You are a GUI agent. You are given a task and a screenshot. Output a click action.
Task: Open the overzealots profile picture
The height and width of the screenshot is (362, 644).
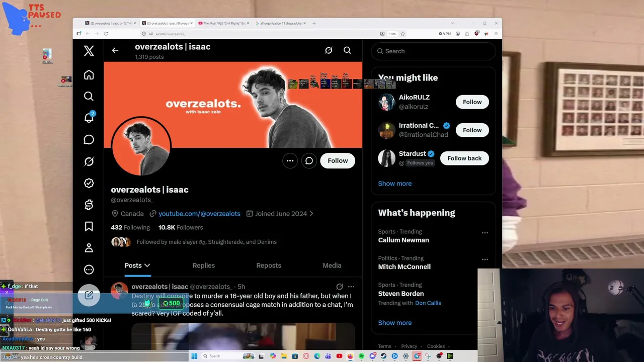141,147
